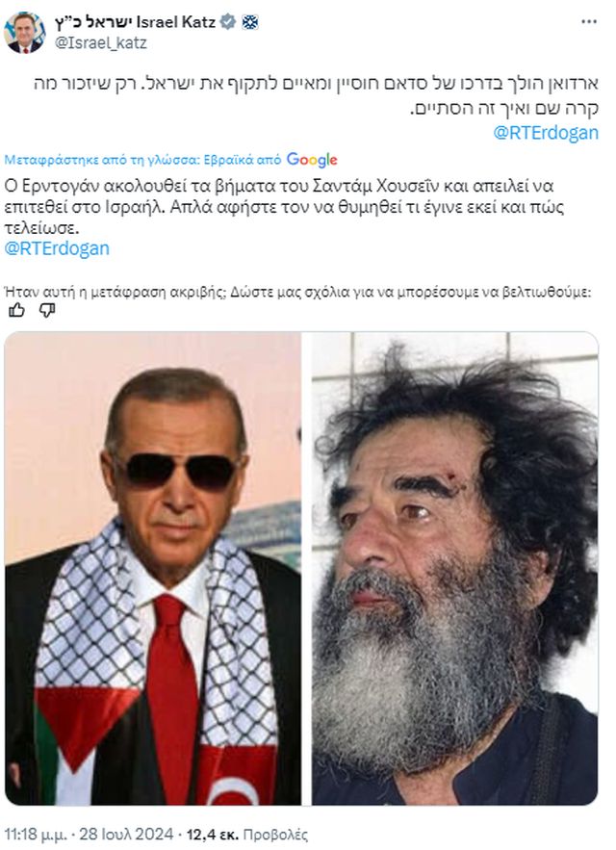Click the Greek translated tweet text

coord(284,207)
